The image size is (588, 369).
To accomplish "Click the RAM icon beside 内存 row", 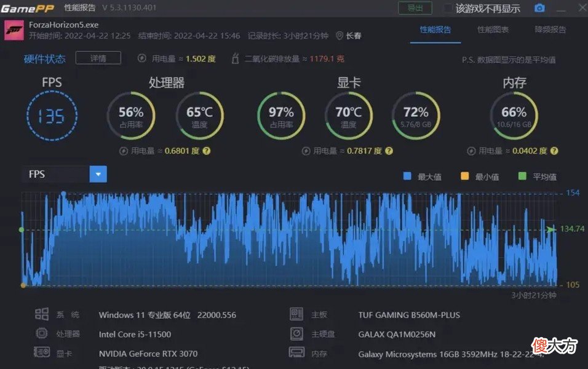I will coord(296,352).
